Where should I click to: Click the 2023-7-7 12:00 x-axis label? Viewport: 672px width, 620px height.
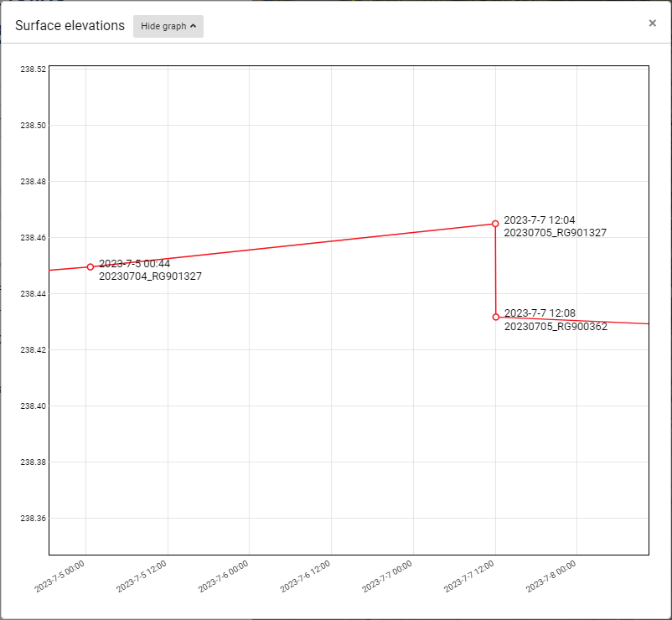[x=469, y=576]
